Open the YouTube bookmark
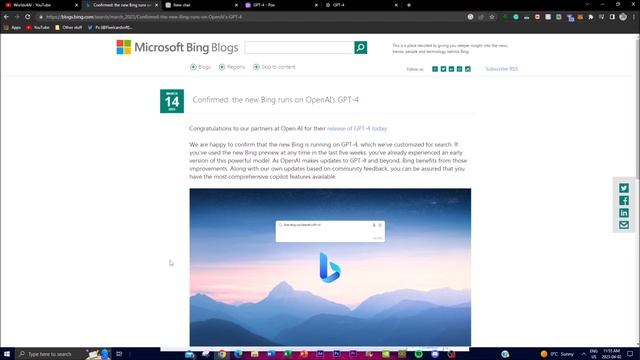This screenshot has height=360, width=640. tap(38, 27)
